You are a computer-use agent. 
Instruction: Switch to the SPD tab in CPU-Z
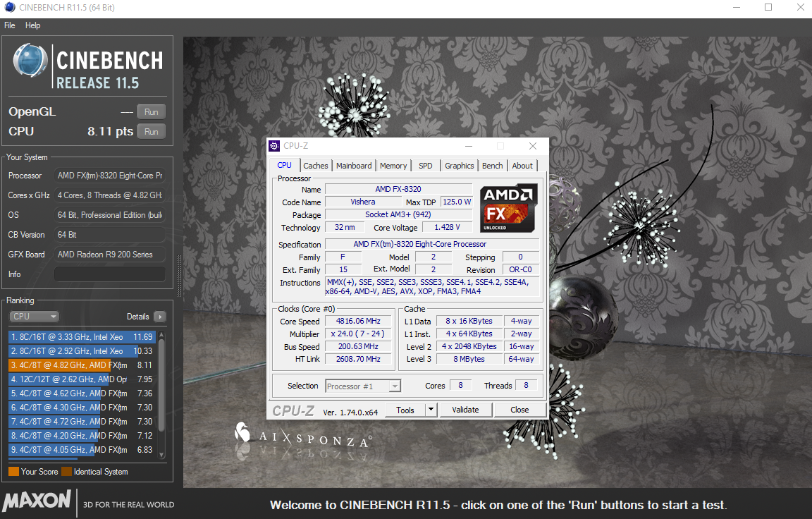[x=425, y=166]
